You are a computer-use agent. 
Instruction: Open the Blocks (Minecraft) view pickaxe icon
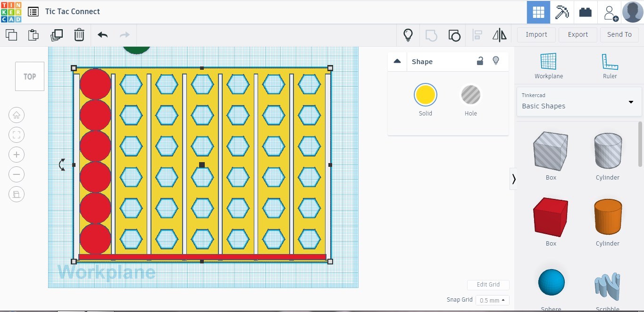click(x=562, y=12)
